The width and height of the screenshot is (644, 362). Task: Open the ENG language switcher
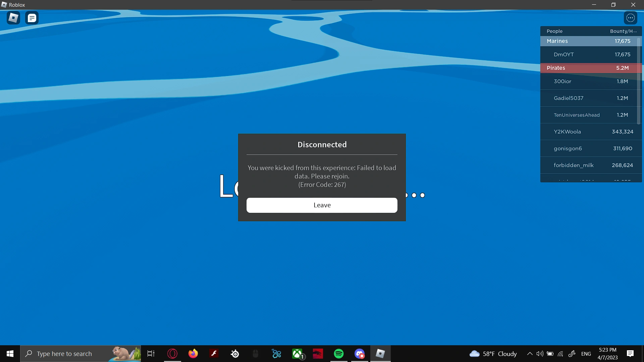[x=586, y=354]
